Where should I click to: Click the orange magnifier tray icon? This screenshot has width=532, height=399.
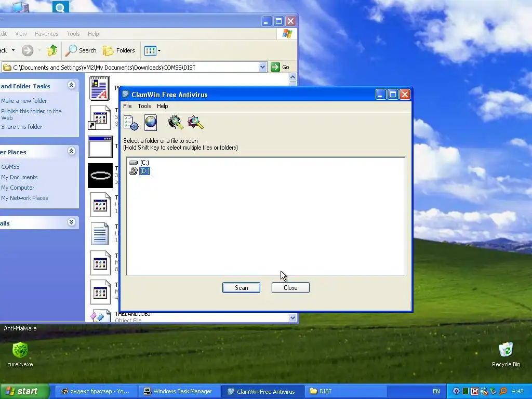point(503,391)
